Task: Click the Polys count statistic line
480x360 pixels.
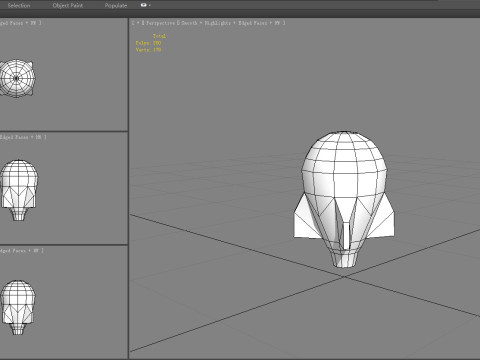Action: [148, 43]
